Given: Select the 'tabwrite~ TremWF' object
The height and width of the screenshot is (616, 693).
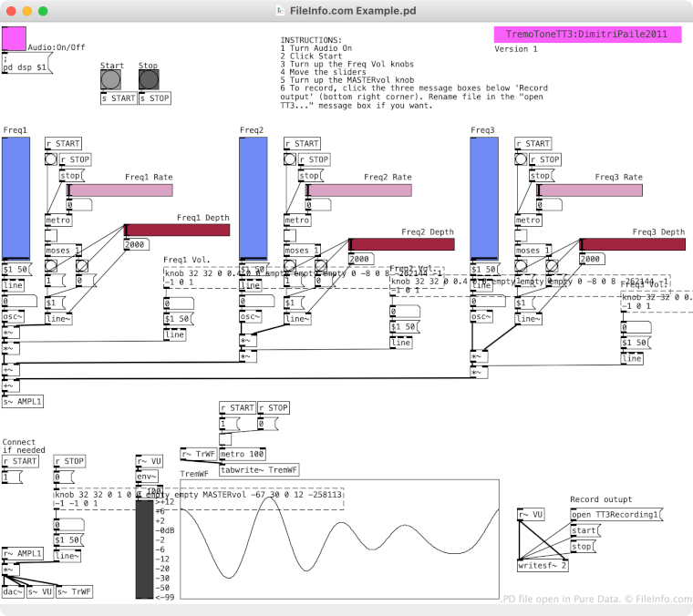Looking at the screenshot, I should click(x=260, y=470).
